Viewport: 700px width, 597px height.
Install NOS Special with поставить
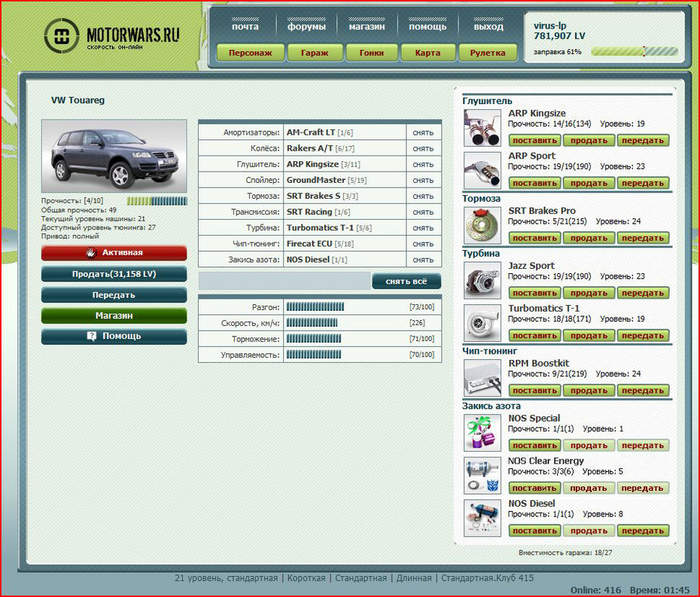coord(535,445)
